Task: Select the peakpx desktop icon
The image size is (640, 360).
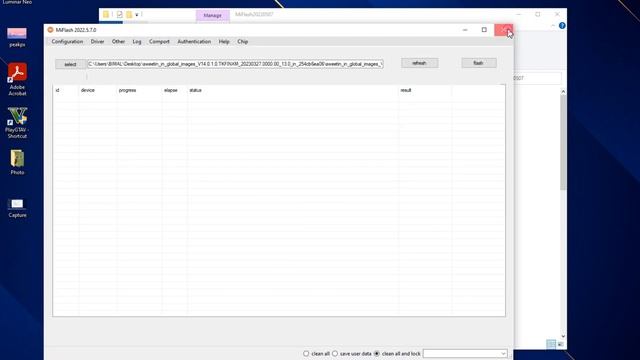Action: tap(17, 38)
